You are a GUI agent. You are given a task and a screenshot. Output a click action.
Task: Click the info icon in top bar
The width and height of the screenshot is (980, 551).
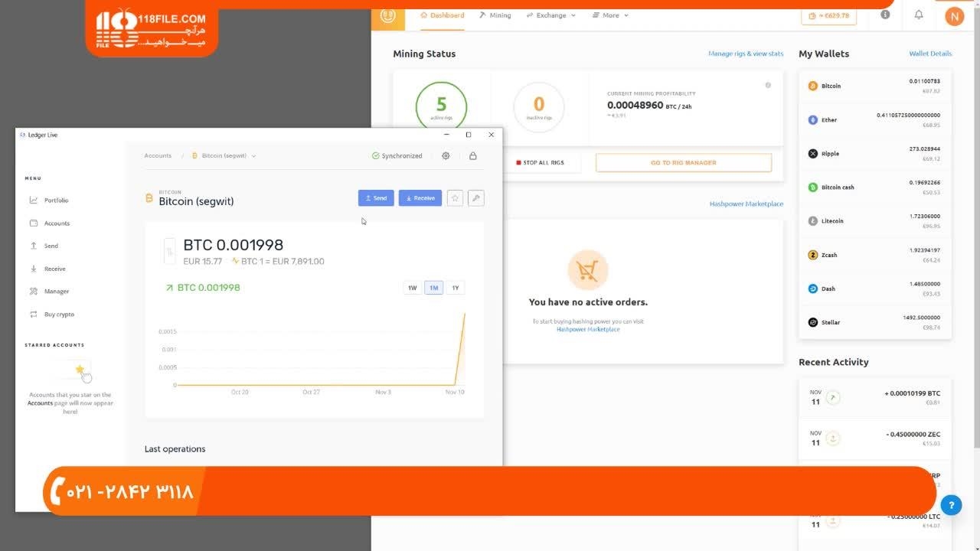(885, 15)
